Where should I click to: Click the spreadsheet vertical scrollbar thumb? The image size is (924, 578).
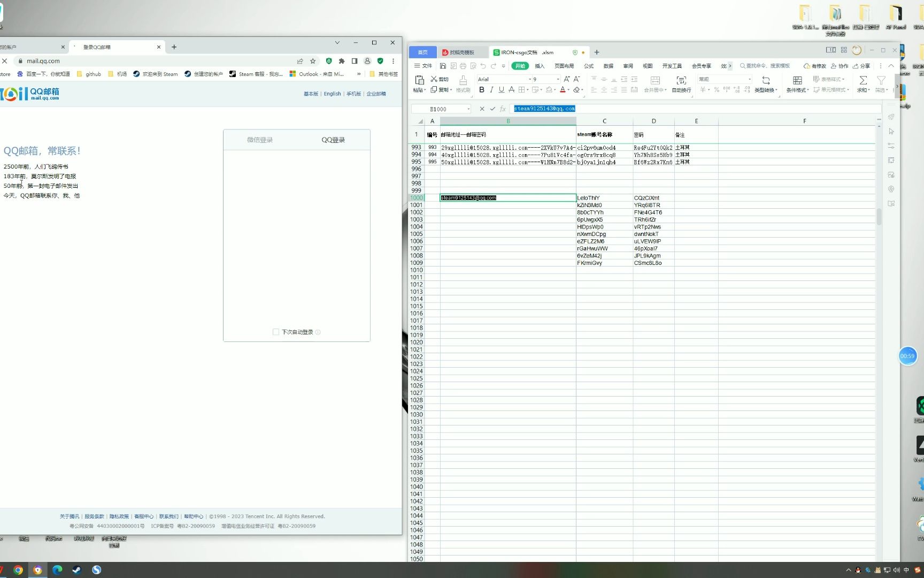point(879,216)
